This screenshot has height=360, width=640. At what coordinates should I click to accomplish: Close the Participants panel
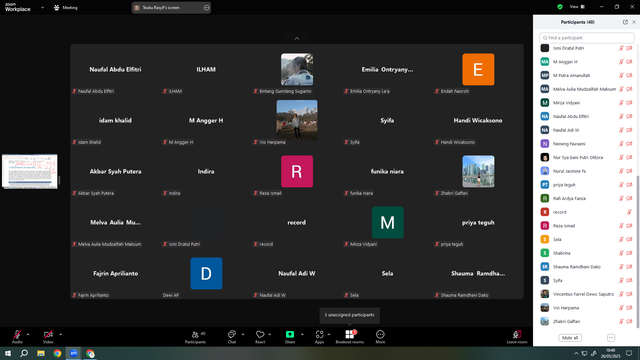[634, 22]
